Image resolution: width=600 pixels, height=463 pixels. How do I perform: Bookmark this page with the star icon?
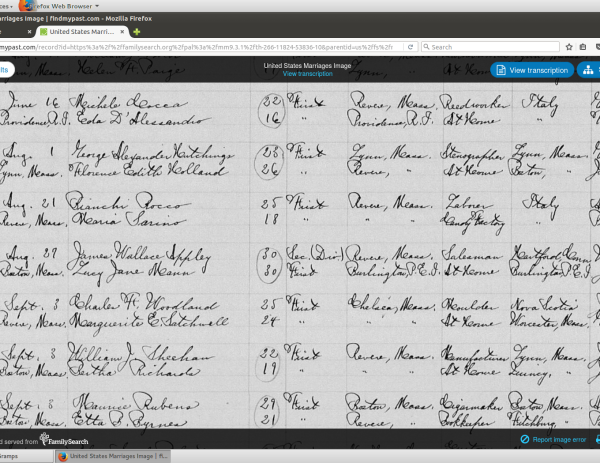(x=568, y=46)
